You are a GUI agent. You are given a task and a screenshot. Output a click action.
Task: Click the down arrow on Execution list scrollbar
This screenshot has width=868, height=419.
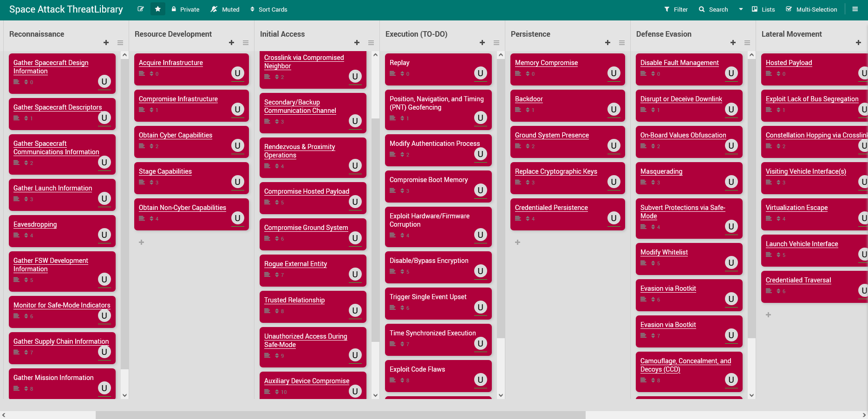tap(501, 395)
